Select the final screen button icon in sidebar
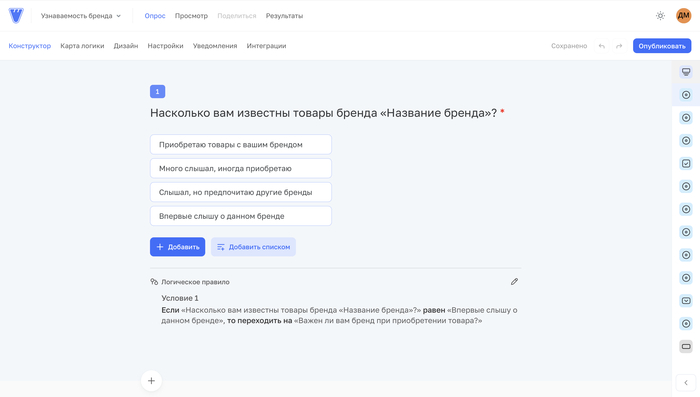This screenshot has height=397, width=700. (686, 347)
